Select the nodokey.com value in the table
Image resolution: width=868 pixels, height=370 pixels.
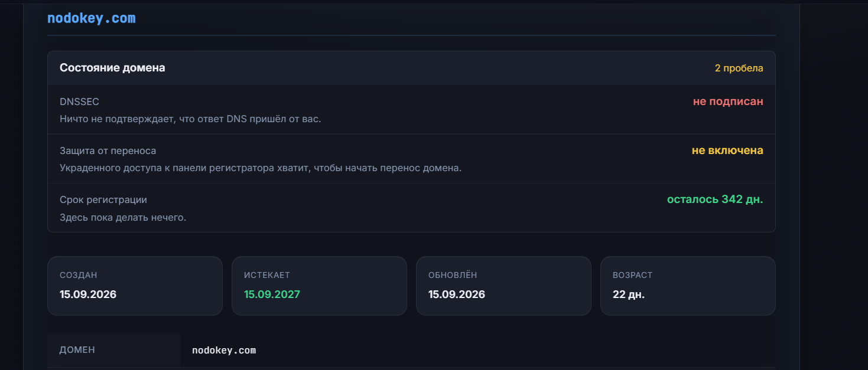pyautogui.click(x=224, y=351)
